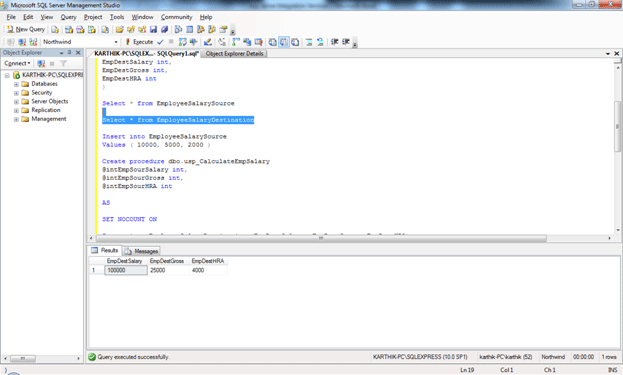
Task: Click the SQLCMD Mode icon
Action: [x=258, y=42]
